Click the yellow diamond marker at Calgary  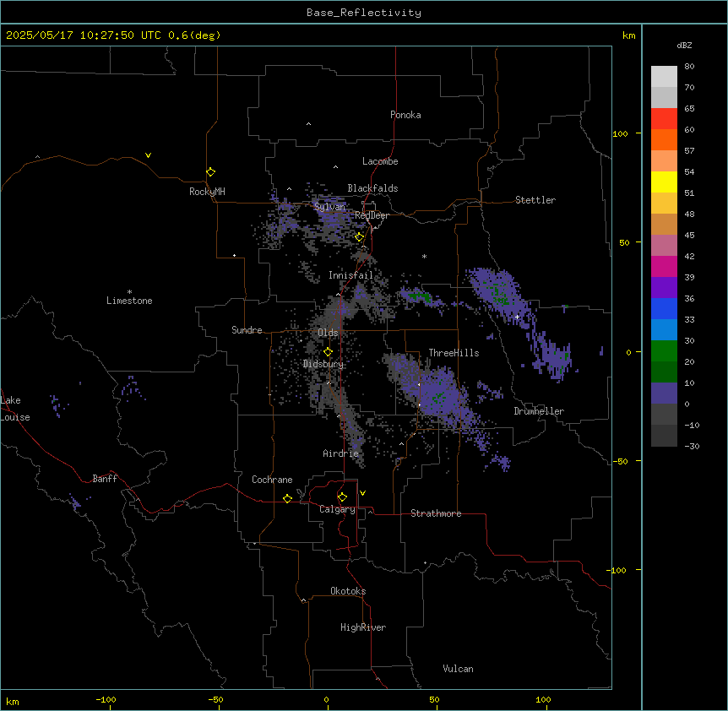(x=342, y=497)
